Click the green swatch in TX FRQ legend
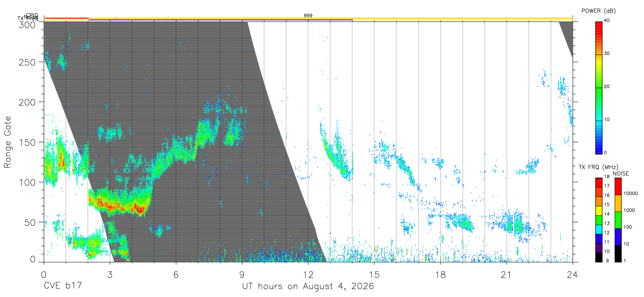The width and height of the screenshot is (644, 297). pyautogui.click(x=598, y=219)
